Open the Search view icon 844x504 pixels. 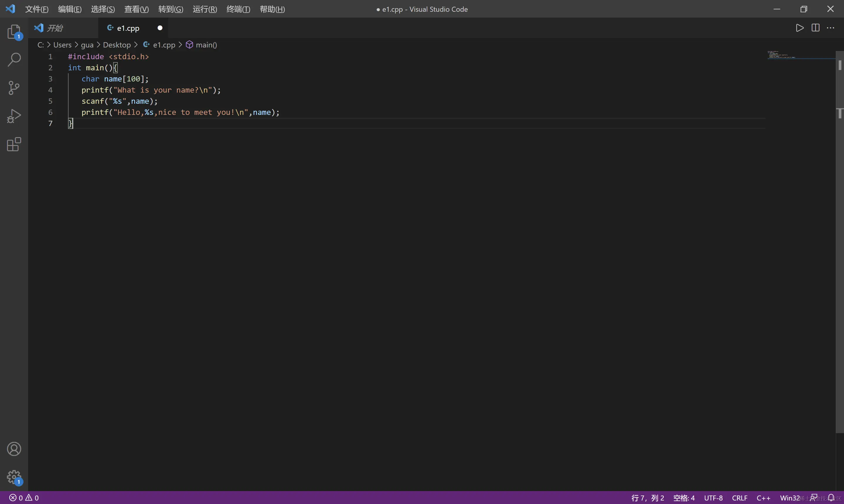pos(14,60)
